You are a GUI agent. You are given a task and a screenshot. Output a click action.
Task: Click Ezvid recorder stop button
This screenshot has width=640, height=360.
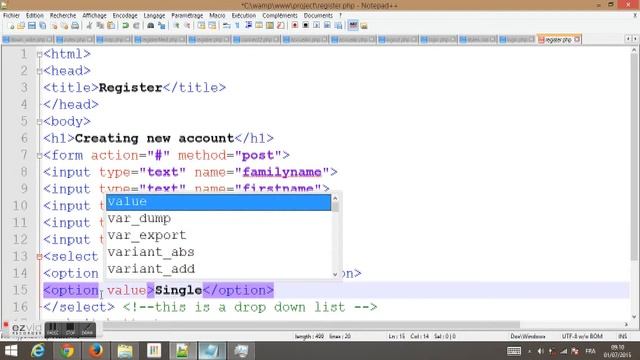click(70, 329)
